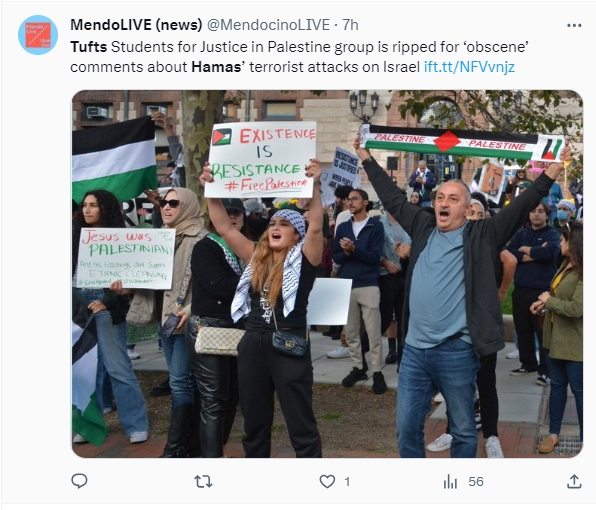Viewport: 596px width, 510px height.
Task: View analytics via the bar chart icon
Action: point(450,482)
